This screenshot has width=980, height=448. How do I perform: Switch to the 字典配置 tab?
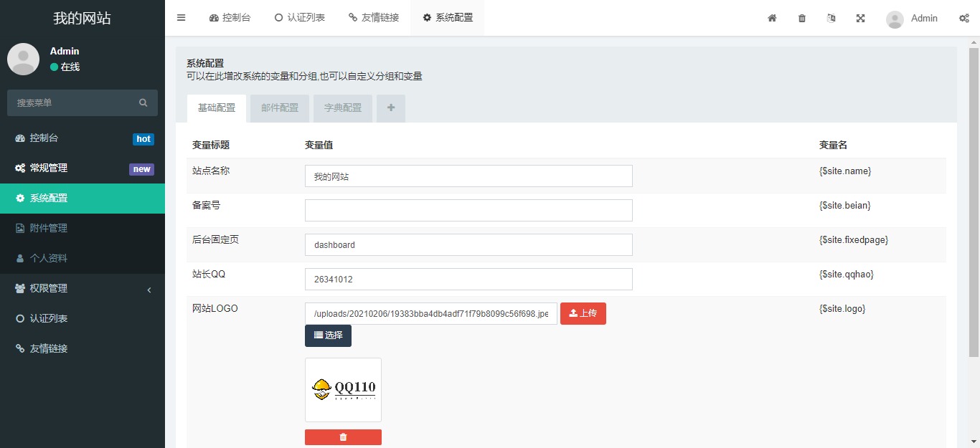343,108
